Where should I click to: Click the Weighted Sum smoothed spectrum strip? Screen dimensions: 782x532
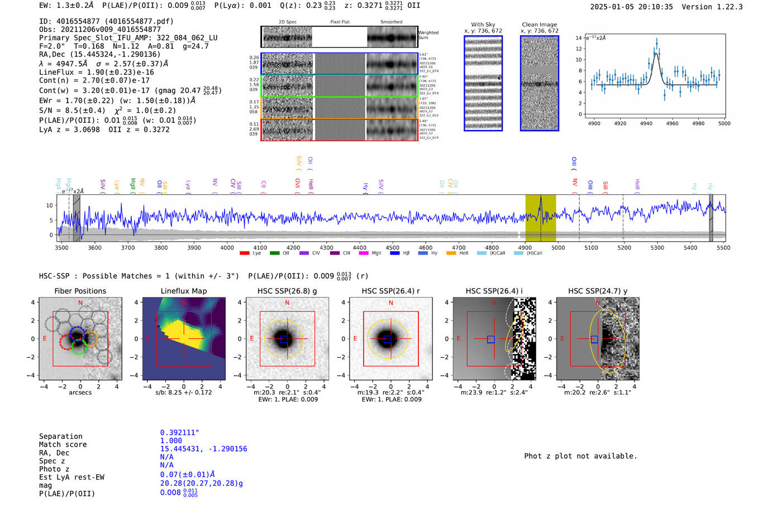392,37
